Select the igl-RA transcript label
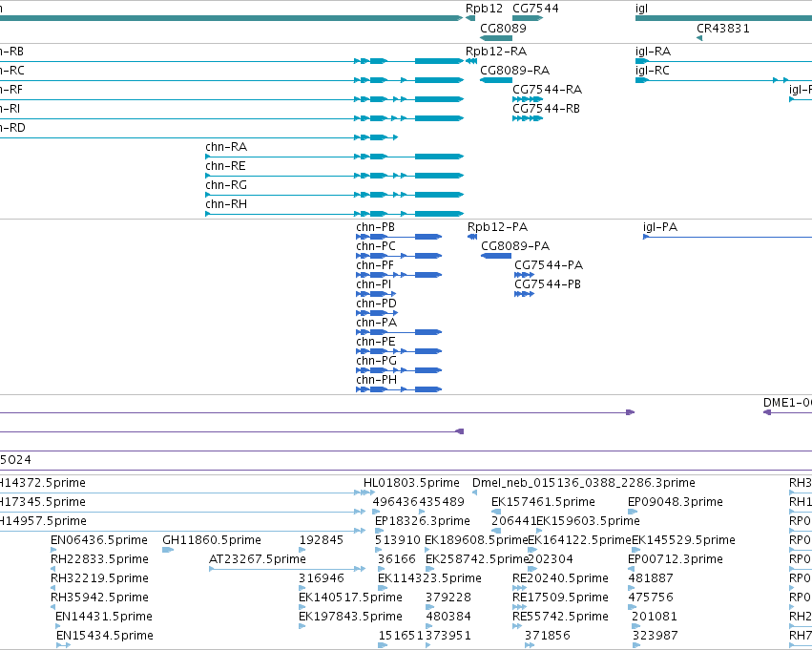This screenshot has width=812, height=650. tap(653, 52)
